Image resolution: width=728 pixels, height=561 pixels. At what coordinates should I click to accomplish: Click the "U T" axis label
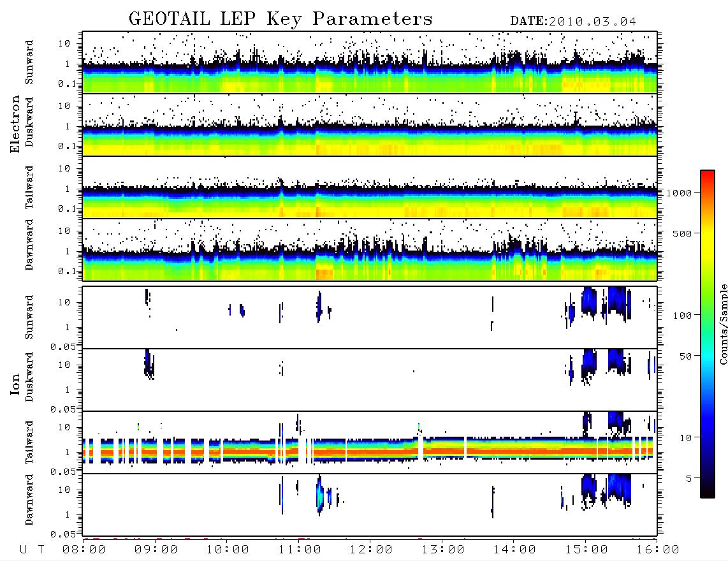32,550
